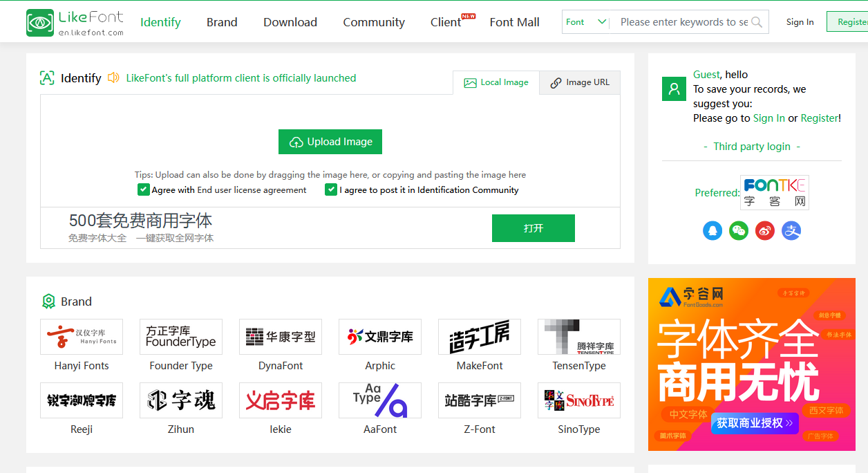Open the Hanyi Fonts brand thumbnail
The width and height of the screenshot is (868, 473).
[82, 337]
